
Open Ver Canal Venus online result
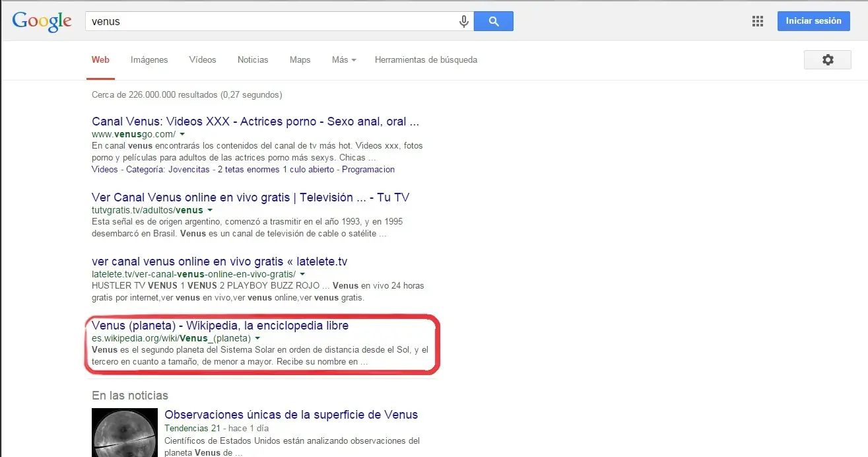click(x=251, y=197)
